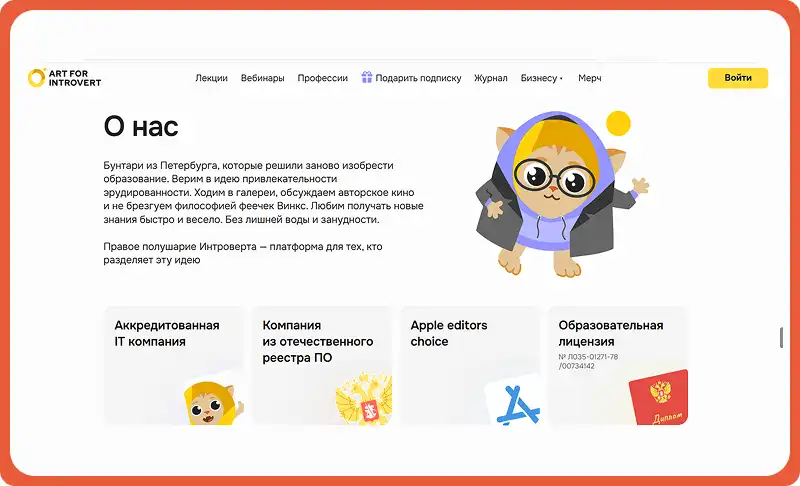800x486 pixels.
Task: Open the Лекции menu item
Action: tap(211, 78)
